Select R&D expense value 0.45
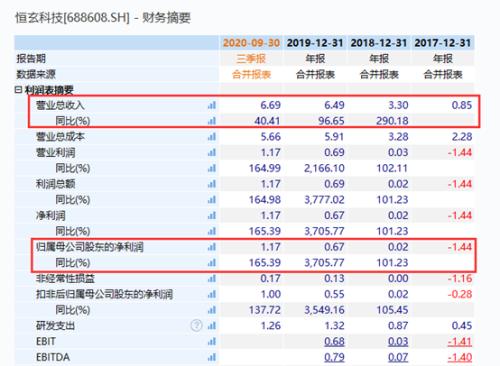 coord(462,326)
